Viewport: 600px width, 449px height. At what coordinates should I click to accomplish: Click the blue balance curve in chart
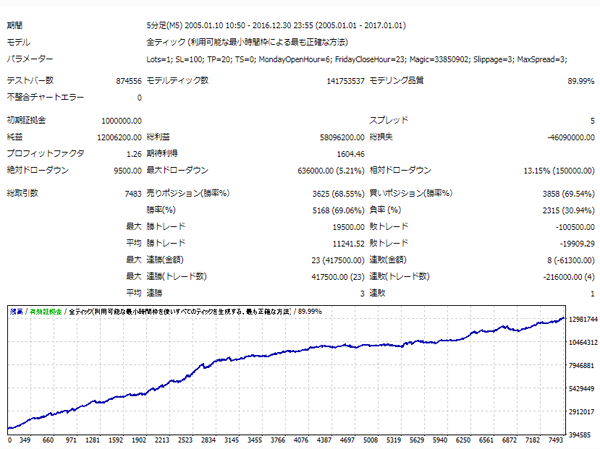pos(300,353)
